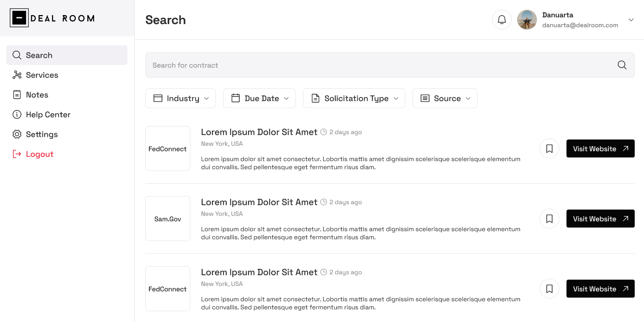Open Help Center from the sidebar

click(48, 115)
